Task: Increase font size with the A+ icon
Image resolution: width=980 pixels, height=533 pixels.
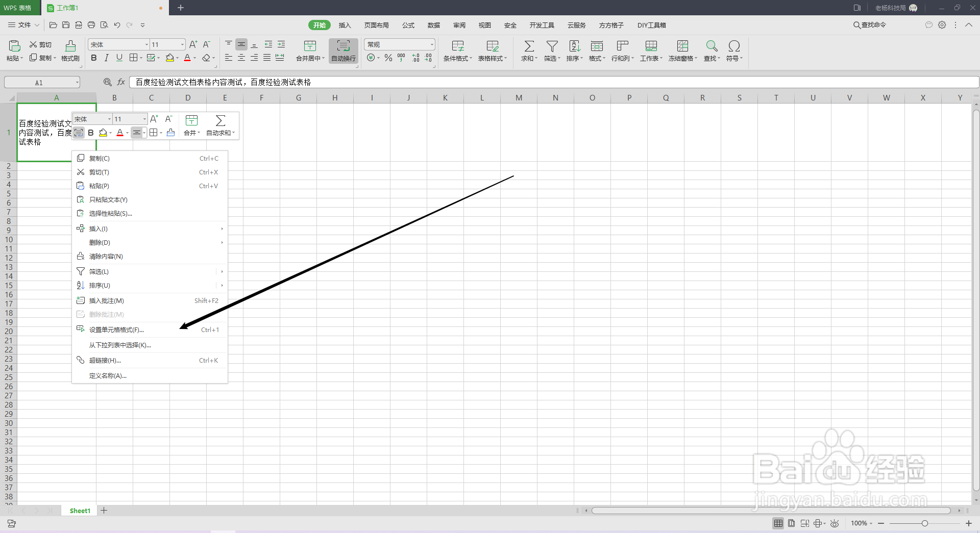Action: (193, 44)
